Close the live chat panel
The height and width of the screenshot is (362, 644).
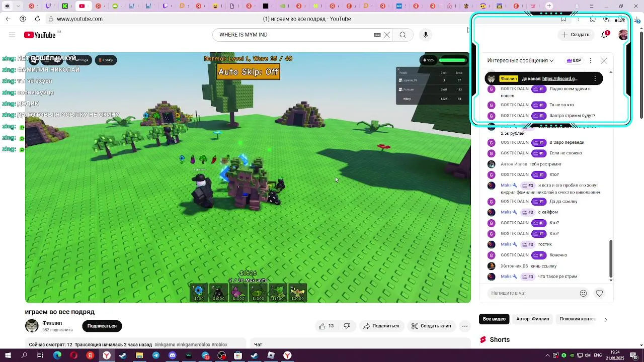click(x=604, y=60)
